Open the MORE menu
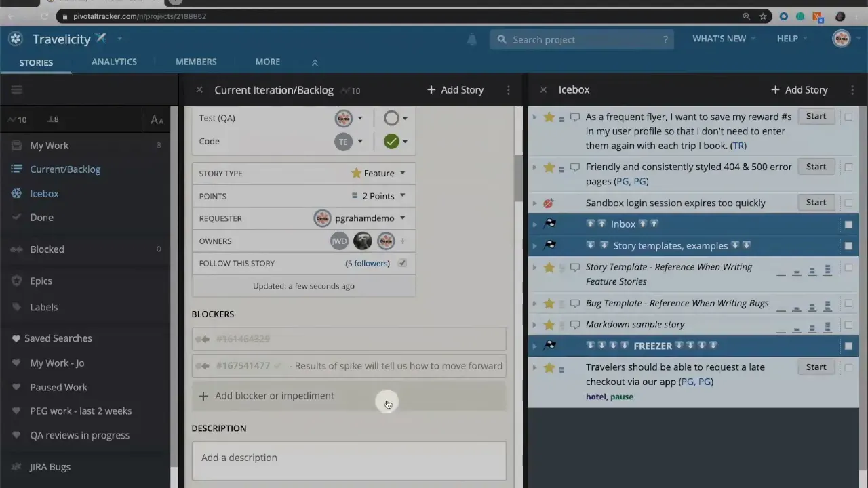This screenshot has width=868, height=488. point(267,62)
